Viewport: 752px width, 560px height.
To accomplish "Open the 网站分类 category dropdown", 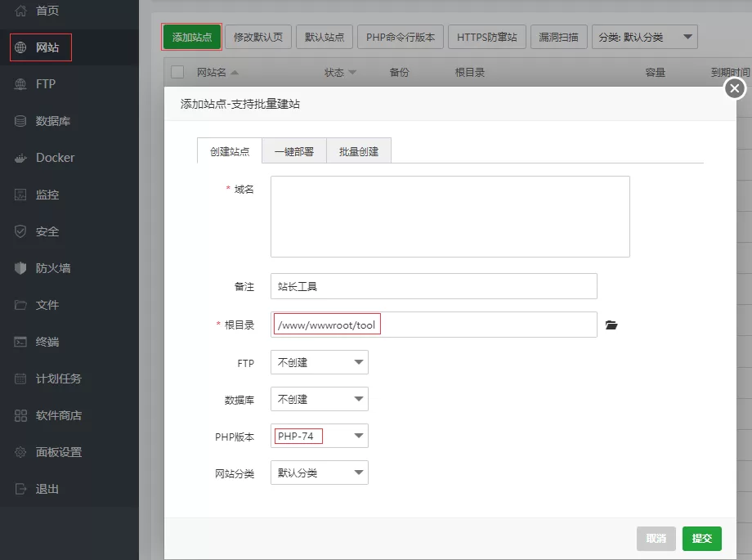I will pyautogui.click(x=319, y=472).
